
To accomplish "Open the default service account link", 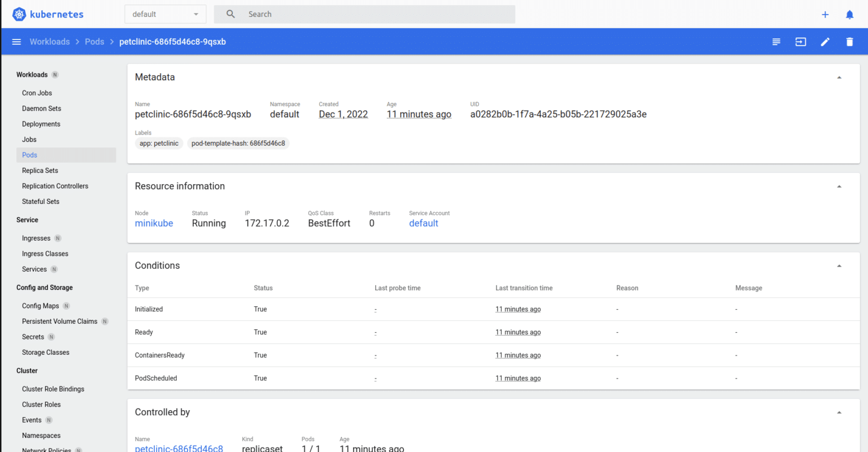I will tap(423, 223).
